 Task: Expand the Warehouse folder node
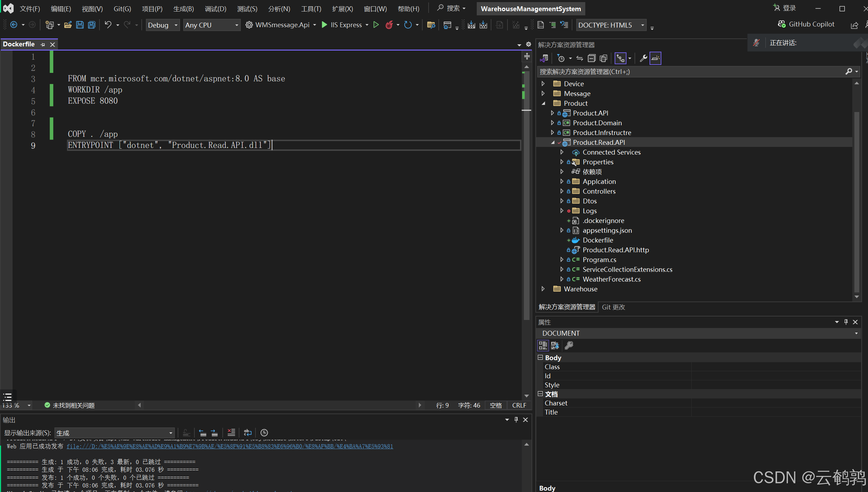tap(543, 289)
